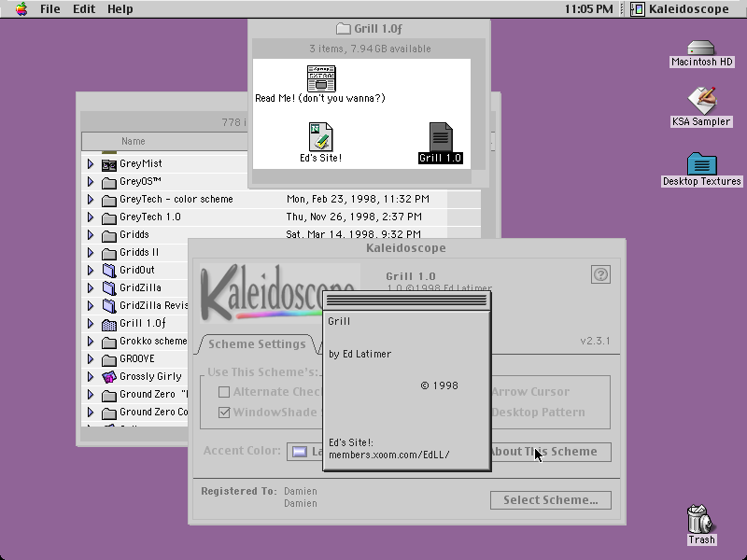The width and height of the screenshot is (747, 560).
Task: Open the Edit menu
Action: (x=84, y=8)
